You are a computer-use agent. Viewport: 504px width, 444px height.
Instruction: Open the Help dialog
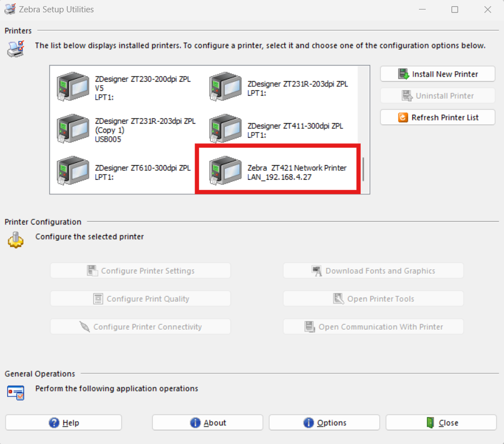pos(64,423)
